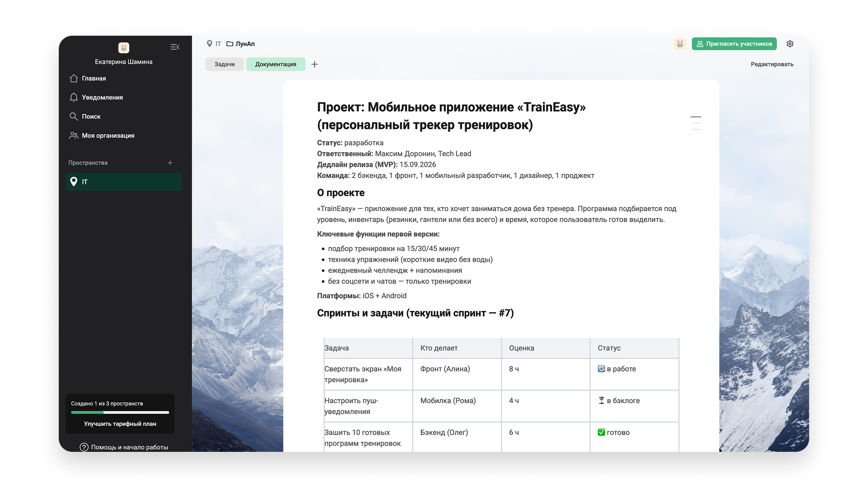Click the О проекте heading
868x488 pixels.
point(341,193)
